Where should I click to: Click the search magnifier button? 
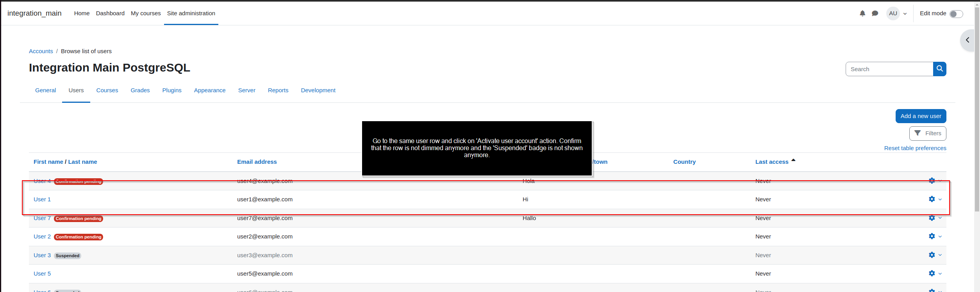[939, 69]
